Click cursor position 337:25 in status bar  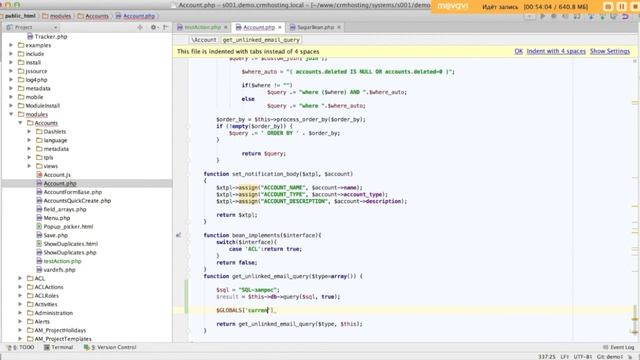(547, 357)
